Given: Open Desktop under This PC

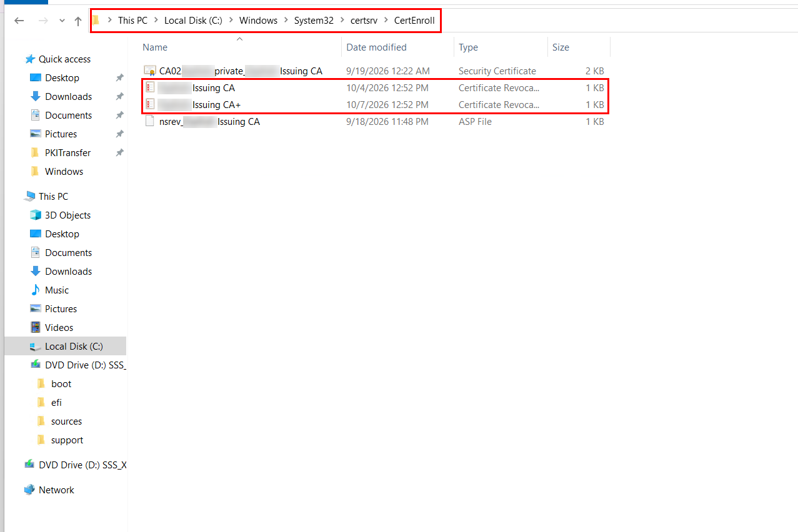Looking at the screenshot, I should [62, 234].
